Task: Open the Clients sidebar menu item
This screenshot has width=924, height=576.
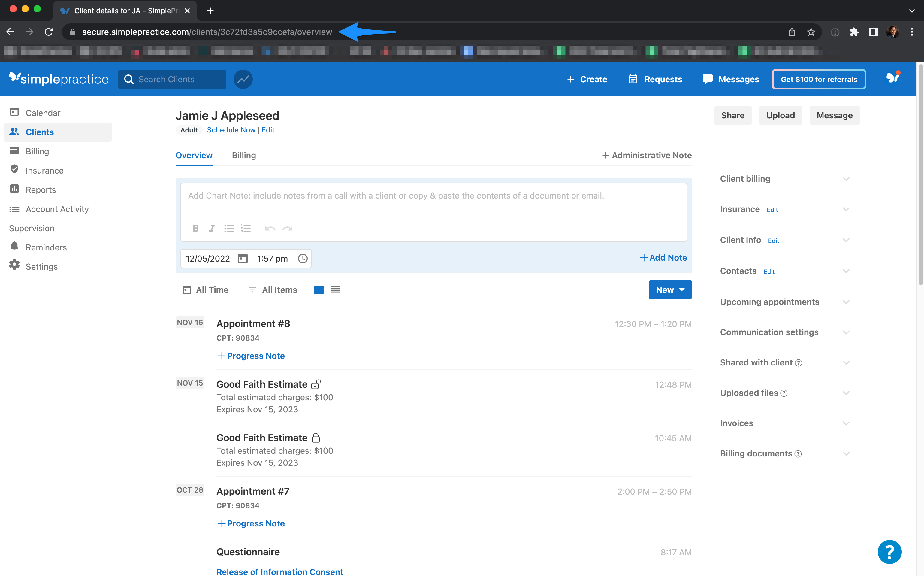Action: point(40,132)
